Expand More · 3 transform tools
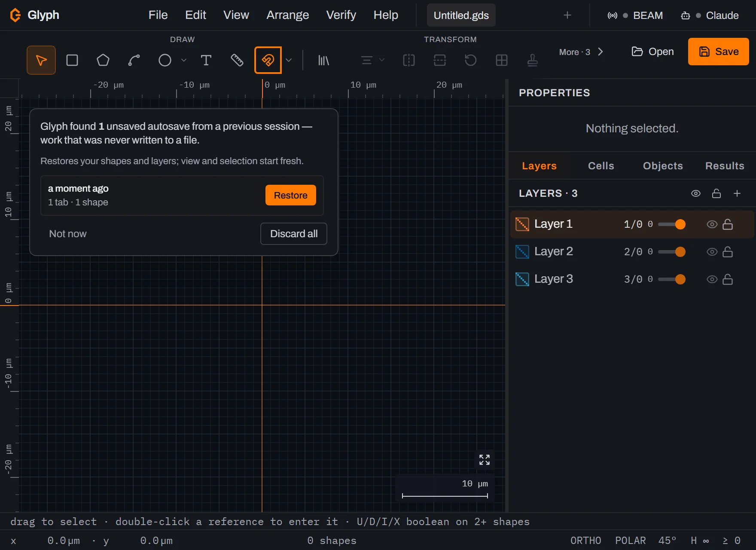The image size is (756, 550). click(581, 52)
